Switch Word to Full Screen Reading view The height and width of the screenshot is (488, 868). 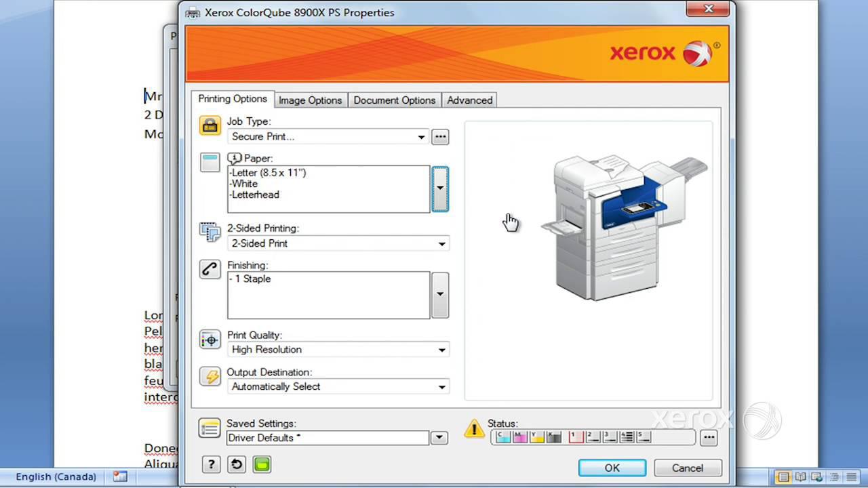click(x=801, y=477)
